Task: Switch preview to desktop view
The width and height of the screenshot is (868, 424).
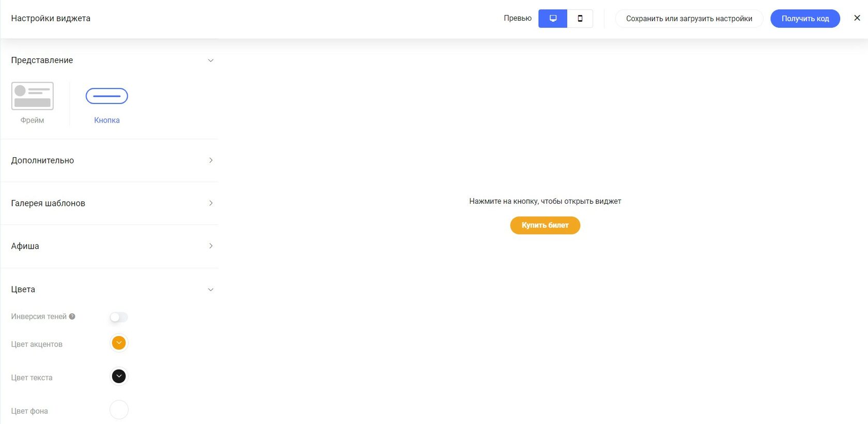Action: click(553, 19)
